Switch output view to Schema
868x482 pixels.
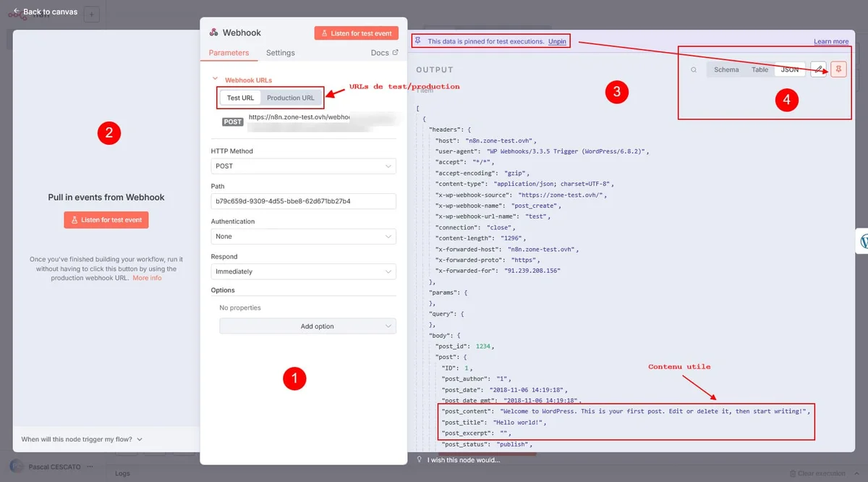(726, 70)
